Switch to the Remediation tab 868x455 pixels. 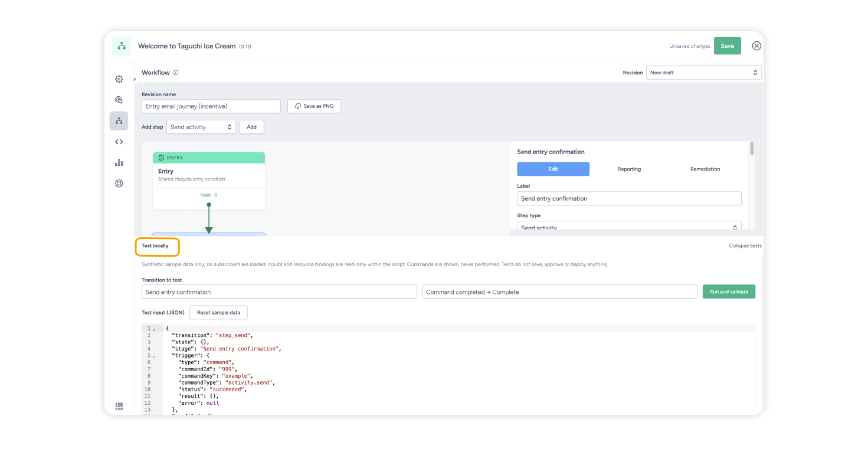pyautogui.click(x=705, y=169)
